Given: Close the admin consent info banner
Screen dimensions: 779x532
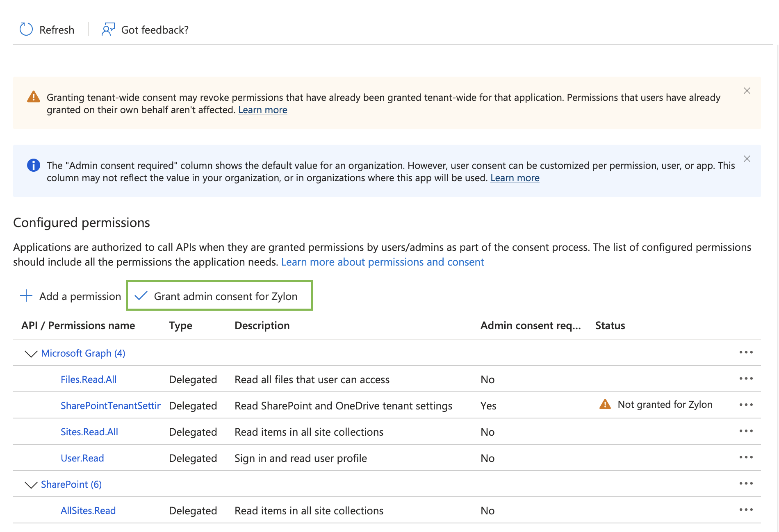Looking at the screenshot, I should coord(747,159).
